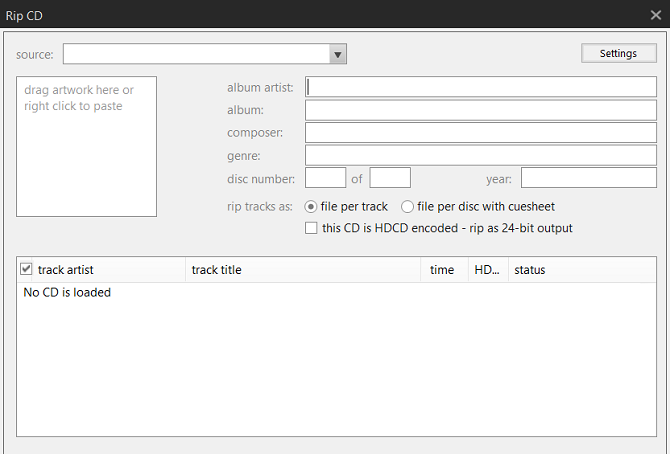Select file per track option
Image resolution: width=670 pixels, height=454 pixels.
pyautogui.click(x=311, y=206)
